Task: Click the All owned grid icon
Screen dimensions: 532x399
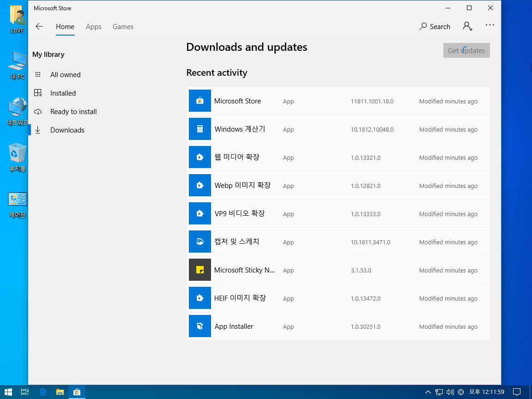Action: pos(38,74)
